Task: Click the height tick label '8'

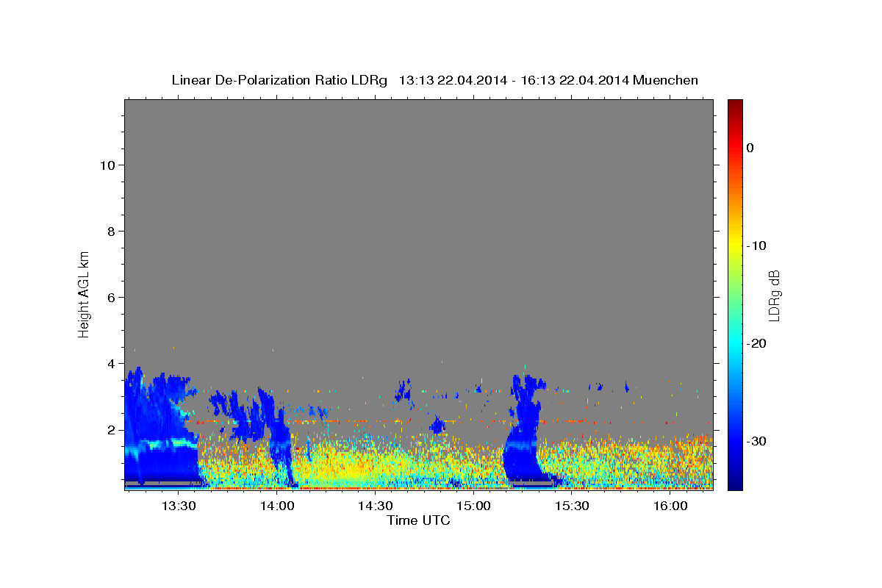Action: (x=111, y=231)
